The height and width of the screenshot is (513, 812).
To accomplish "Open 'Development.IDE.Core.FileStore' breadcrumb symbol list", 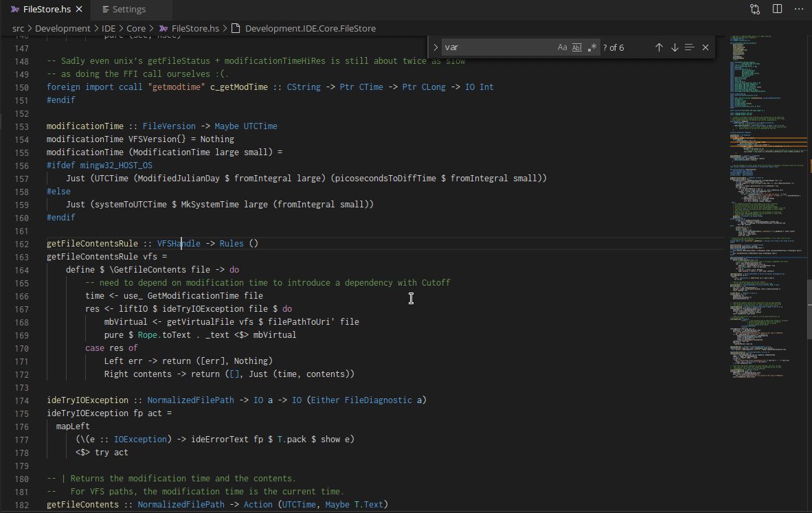I will coord(310,28).
